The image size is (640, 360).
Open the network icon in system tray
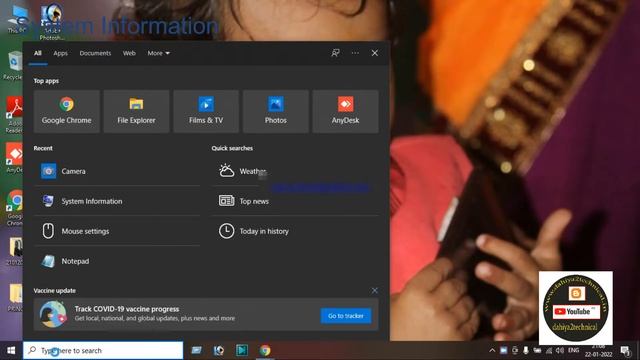click(x=549, y=350)
